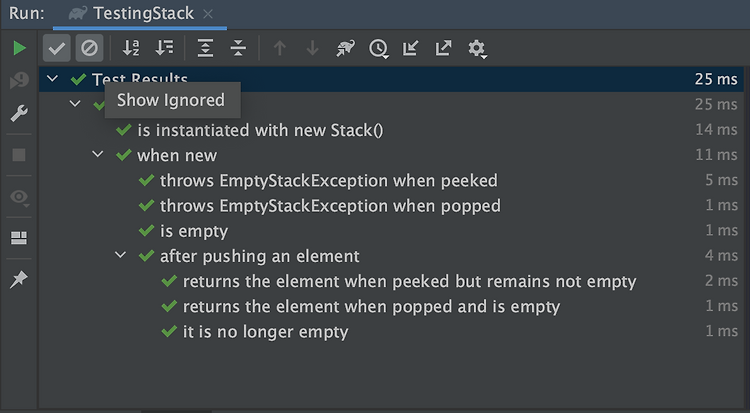
Task: Collapse the 'when new' test group
Action: 98,154
